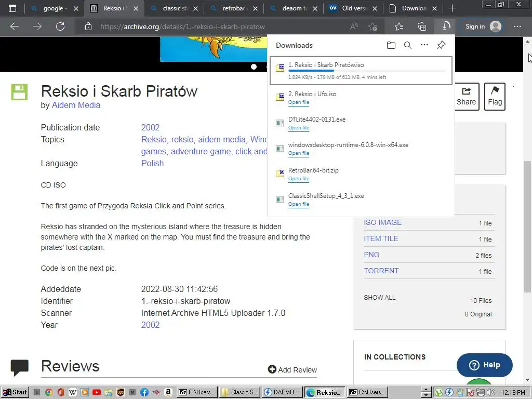
Task: Open the UPS taskbar quick launch icon
Action: (x=121, y=393)
